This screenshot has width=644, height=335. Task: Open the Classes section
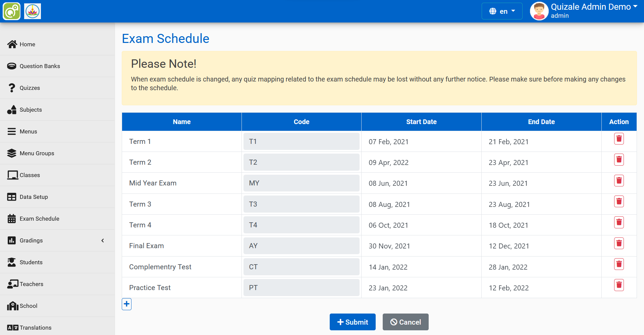[x=30, y=175]
